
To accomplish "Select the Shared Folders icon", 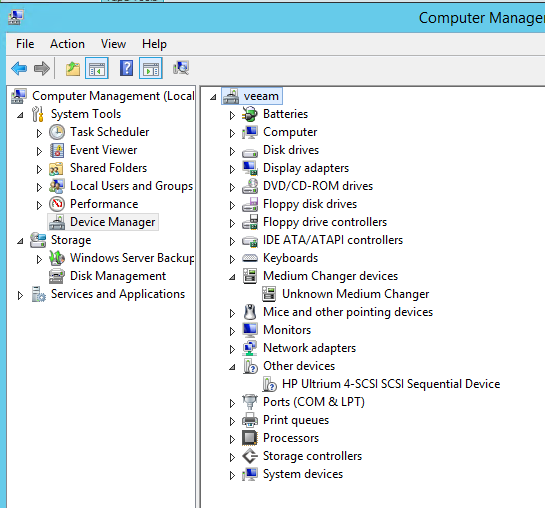I will (56, 169).
